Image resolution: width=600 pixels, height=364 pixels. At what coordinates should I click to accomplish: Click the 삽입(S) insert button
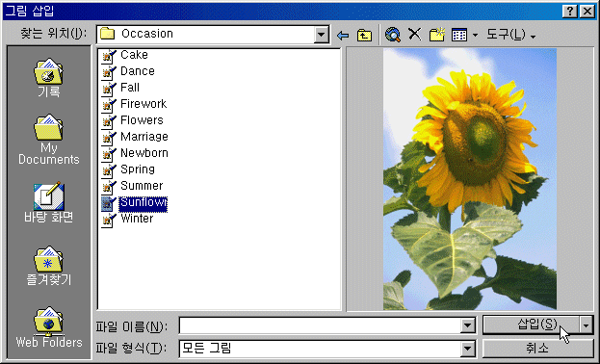pos(531,325)
